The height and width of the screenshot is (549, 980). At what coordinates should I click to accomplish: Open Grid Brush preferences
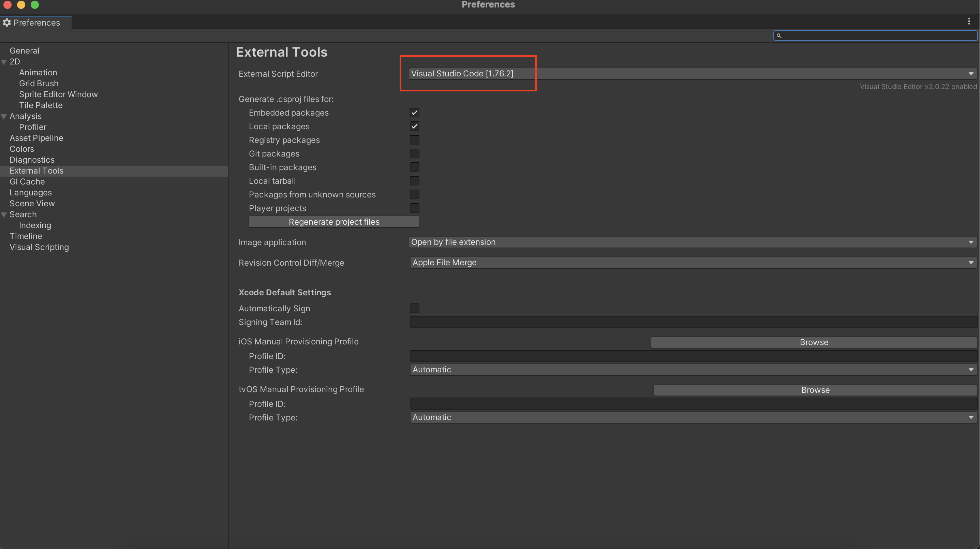coord(39,83)
